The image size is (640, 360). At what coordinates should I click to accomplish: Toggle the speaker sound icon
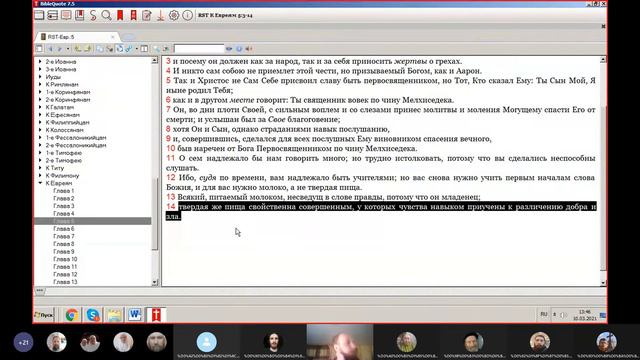click(249, 49)
